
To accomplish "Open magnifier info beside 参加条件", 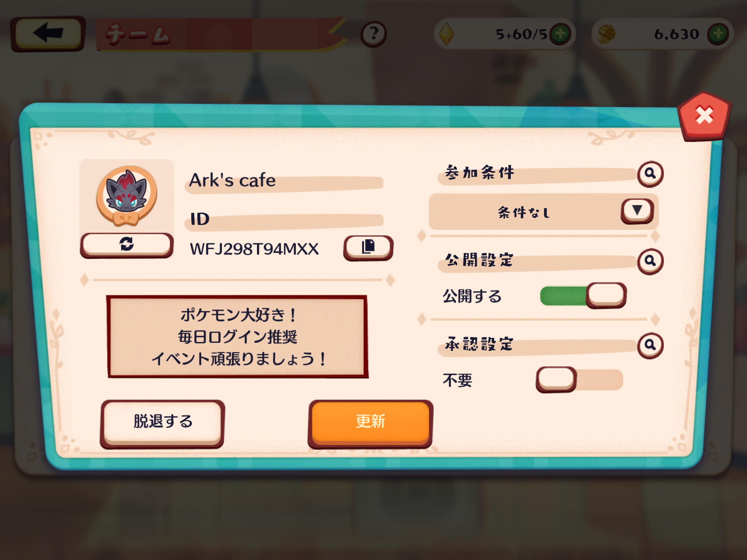I will 650,174.
